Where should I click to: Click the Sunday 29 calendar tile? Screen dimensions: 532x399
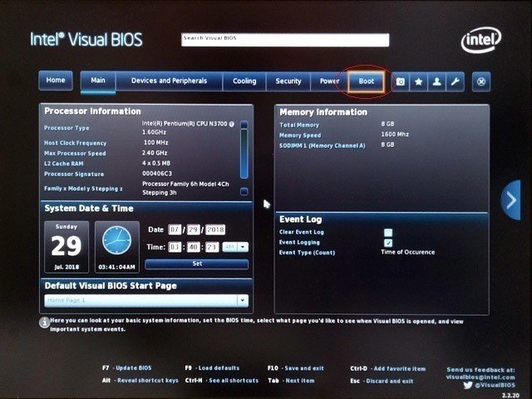(x=66, y=247)
